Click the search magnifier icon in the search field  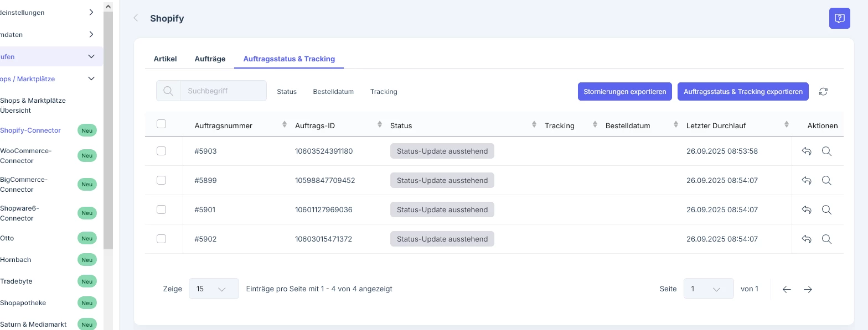point(168,91)
